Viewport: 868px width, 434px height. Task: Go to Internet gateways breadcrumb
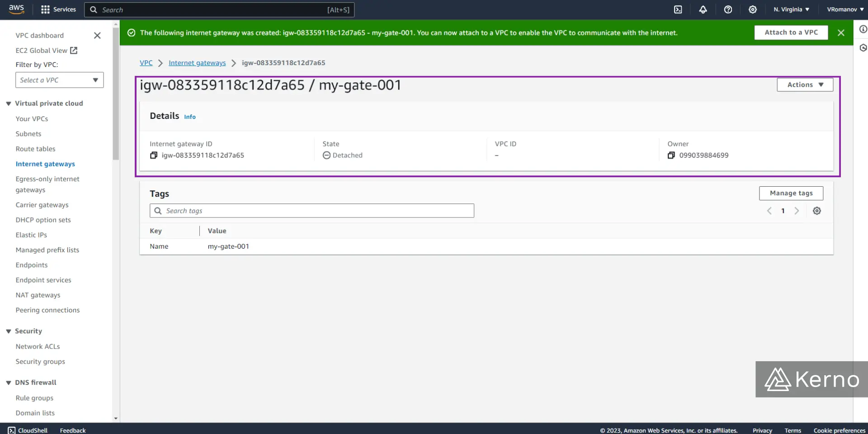tap(197, 63)
